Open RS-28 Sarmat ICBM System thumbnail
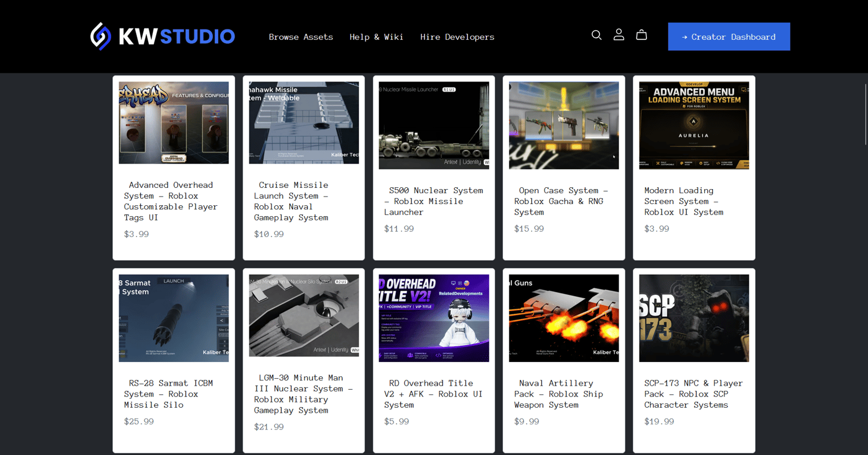 (174, 318)
